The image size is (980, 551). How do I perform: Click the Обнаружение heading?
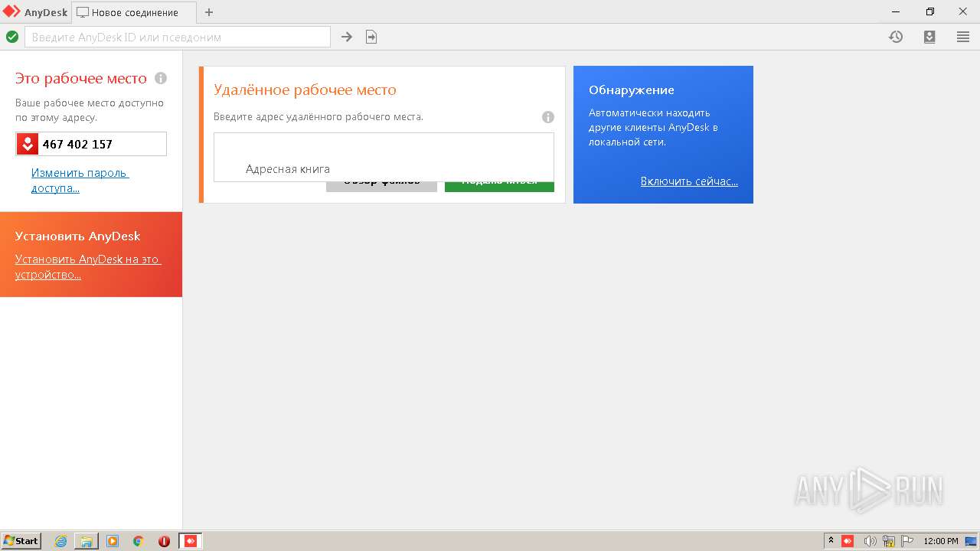tap(632, 90)
